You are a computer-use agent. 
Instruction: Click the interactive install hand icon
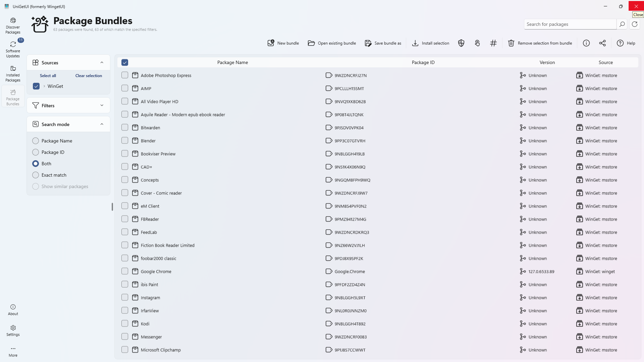click(477, 43)
